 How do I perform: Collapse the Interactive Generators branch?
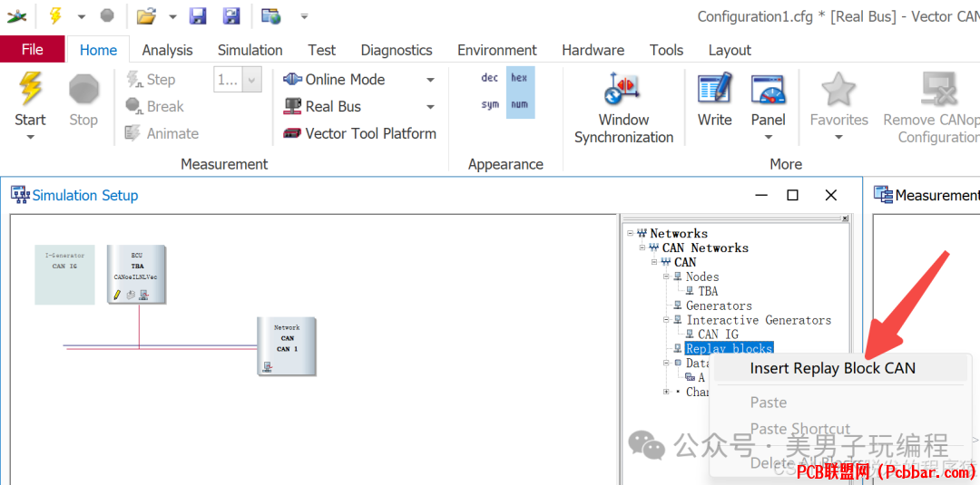(667, 320)
